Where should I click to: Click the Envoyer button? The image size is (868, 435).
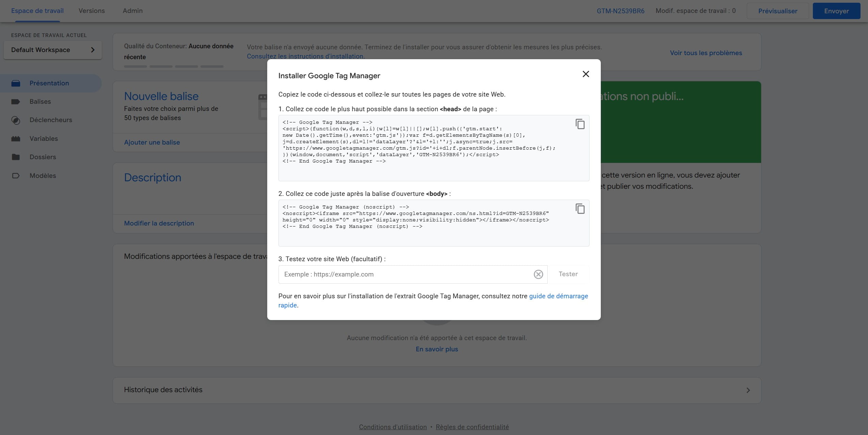pyautogui.click(x=836, y=11)
